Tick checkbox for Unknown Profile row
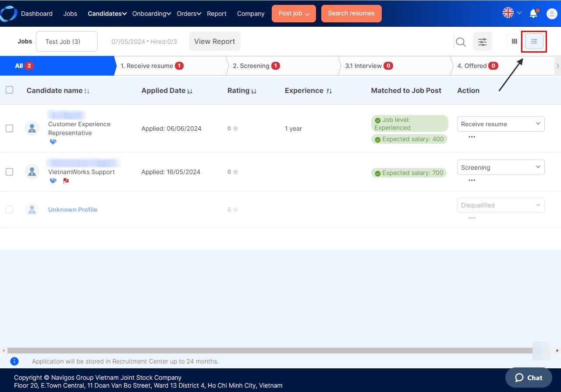This screenshot has width=561, height=392. click(x=9, y=210)
